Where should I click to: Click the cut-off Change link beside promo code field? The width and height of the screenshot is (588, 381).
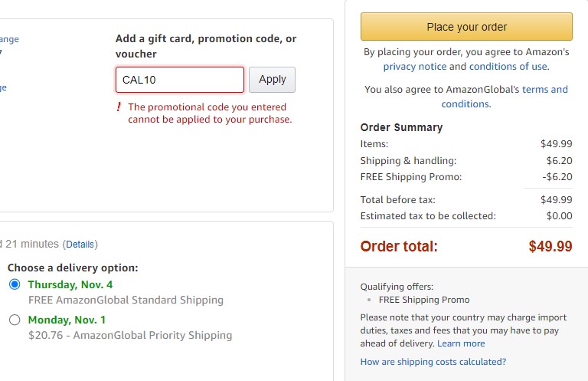[x=3, y=87]
